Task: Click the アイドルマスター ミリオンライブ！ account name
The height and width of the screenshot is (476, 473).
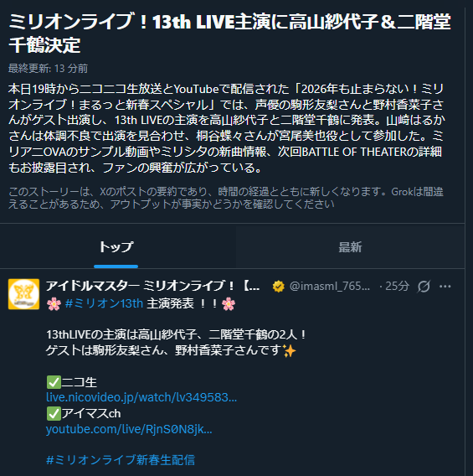Action: click(152, 286)
